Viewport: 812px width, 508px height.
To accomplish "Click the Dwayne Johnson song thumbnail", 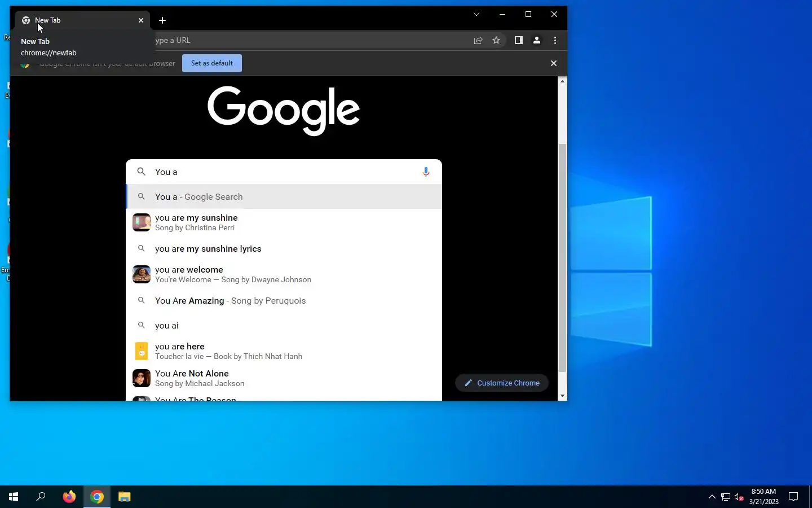I will tap(142, 274).
